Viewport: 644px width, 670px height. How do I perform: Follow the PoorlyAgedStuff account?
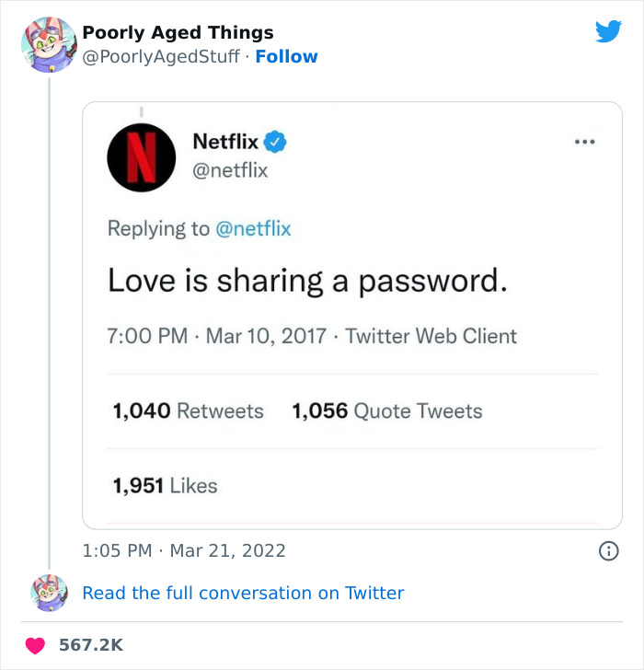(x=286, y=56)
